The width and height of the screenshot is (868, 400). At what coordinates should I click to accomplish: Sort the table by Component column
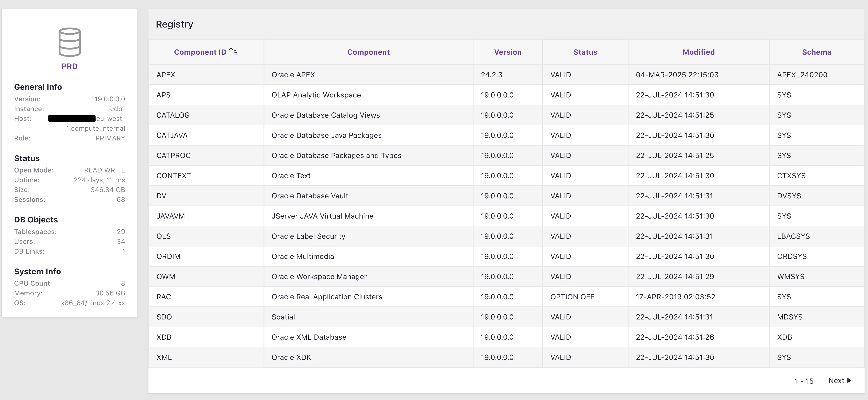coord(368,52)
